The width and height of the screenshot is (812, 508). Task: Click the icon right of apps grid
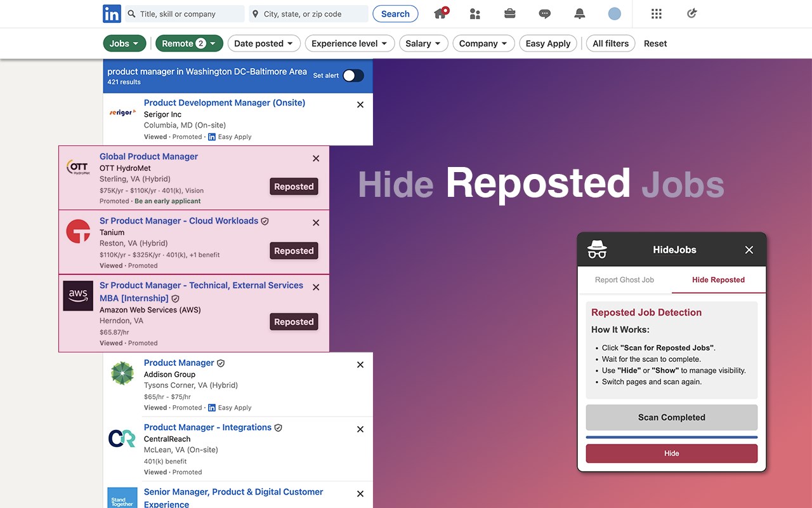[691, 13]
